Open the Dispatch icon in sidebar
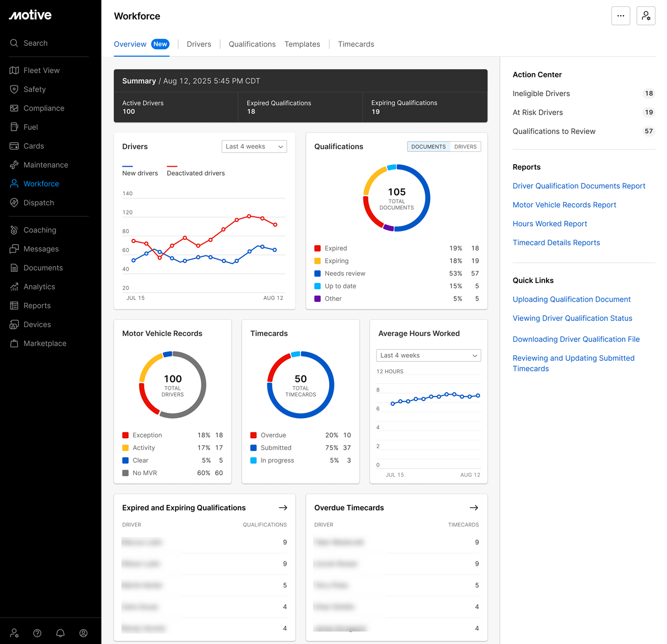The image size is (667, 644). tap(14, 203)
